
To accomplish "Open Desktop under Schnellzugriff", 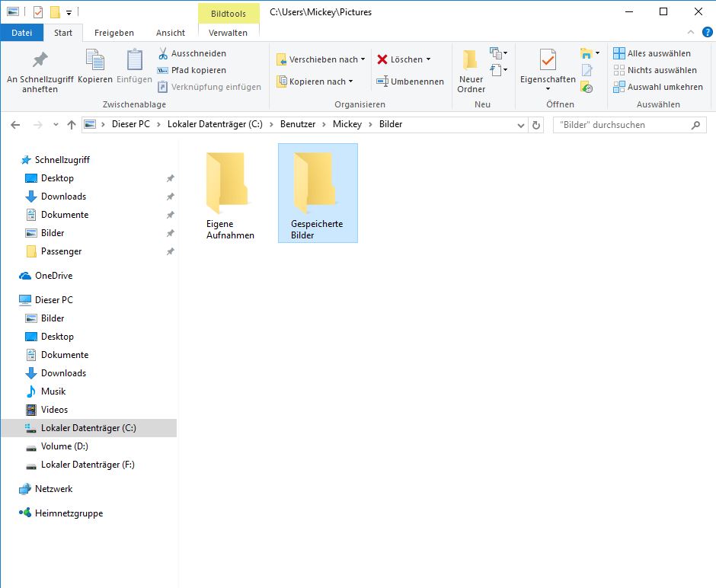I will pos(57,178).
